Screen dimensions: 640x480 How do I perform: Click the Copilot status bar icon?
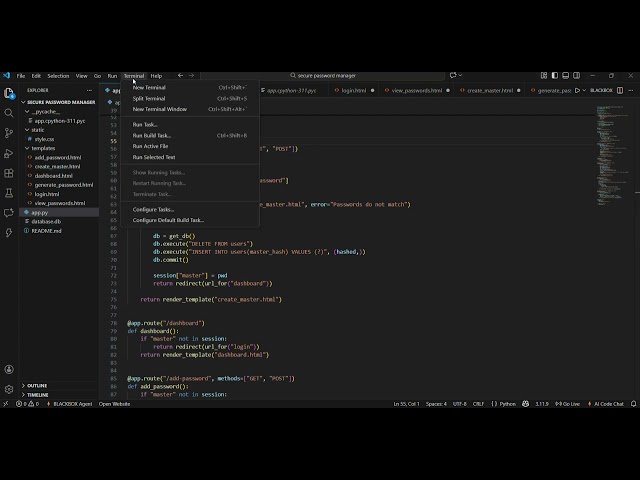[526, 404]
